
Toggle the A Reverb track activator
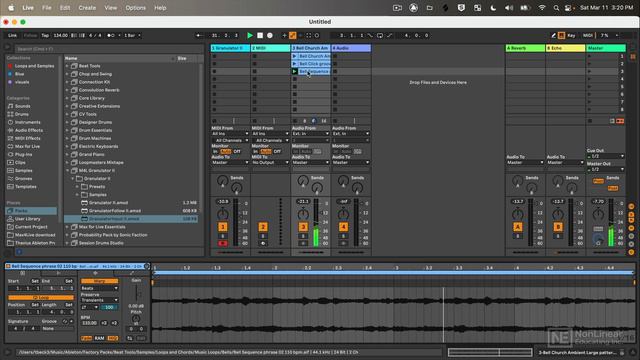(517, 227)
